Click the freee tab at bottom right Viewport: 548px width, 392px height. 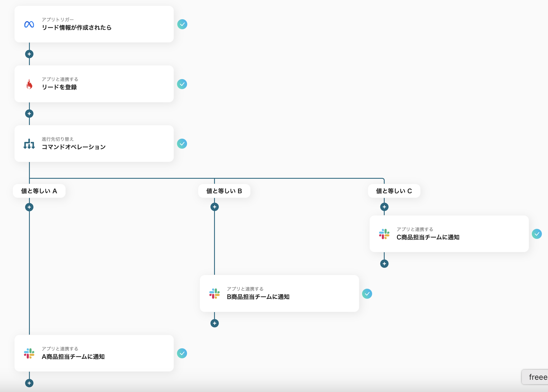tap(537, 377)
